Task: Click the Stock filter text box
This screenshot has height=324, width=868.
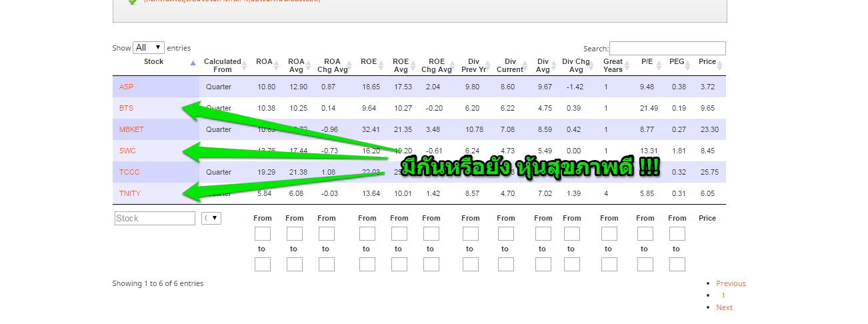Action: (x=155, y=218)
